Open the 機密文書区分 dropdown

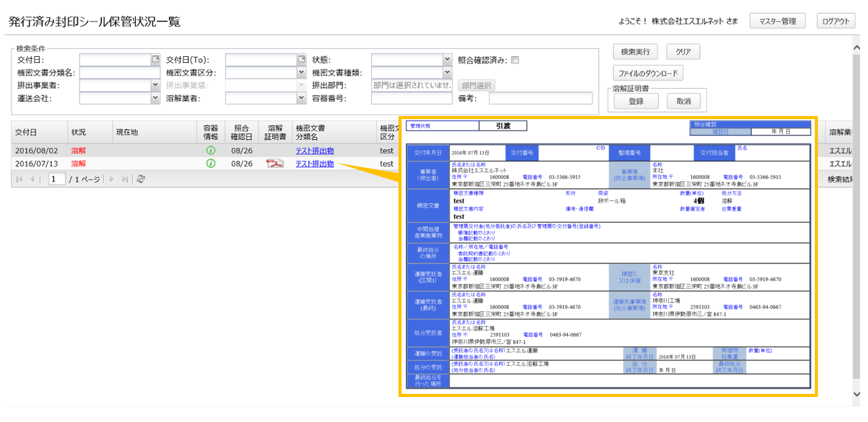click(x=301, y=73)
